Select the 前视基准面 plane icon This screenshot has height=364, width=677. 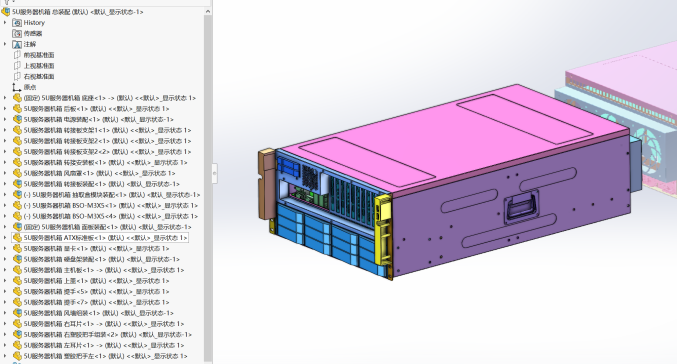(17, 55)
